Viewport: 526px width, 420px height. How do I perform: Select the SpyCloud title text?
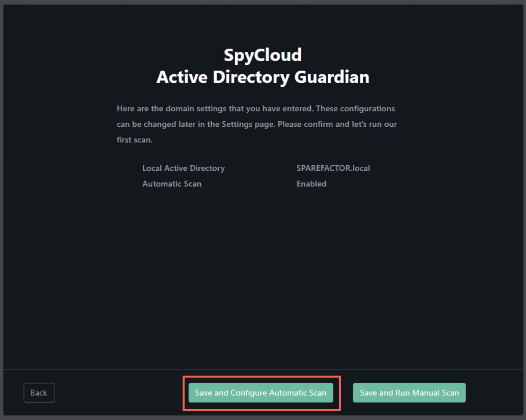click(x=263, y=55)
